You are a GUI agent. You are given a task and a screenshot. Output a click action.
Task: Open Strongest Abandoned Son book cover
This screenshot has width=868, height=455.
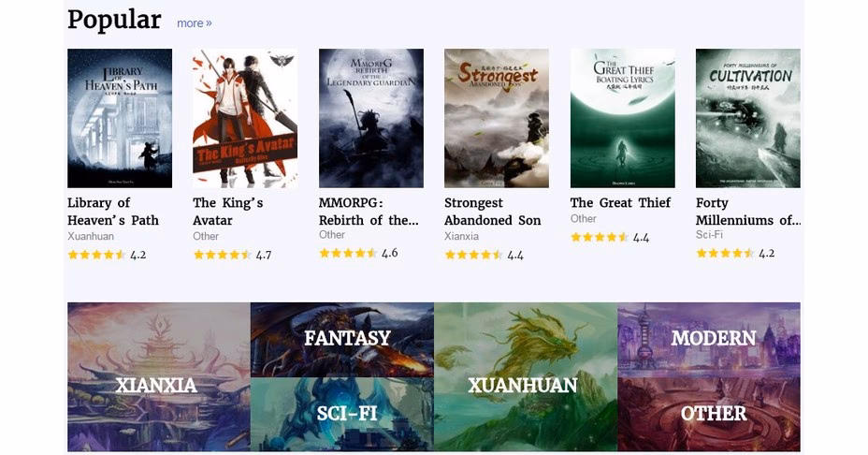click(x=497, y=118)
